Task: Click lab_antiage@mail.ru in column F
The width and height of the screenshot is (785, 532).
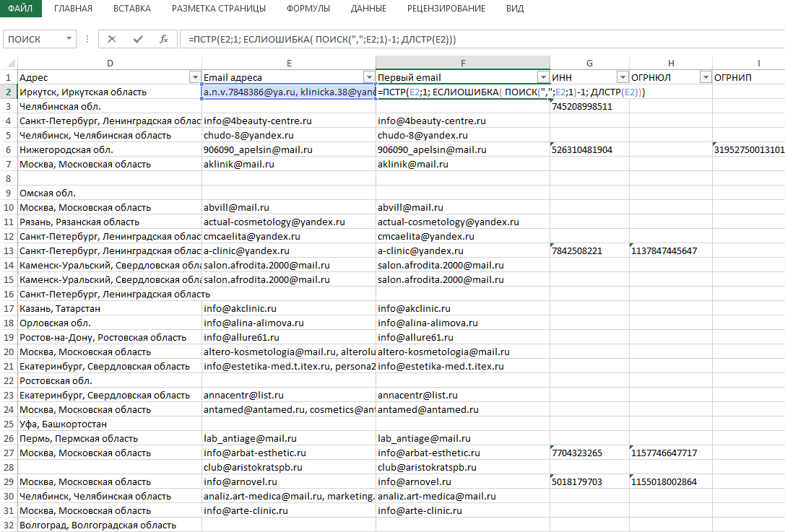Action: [463, 439]
